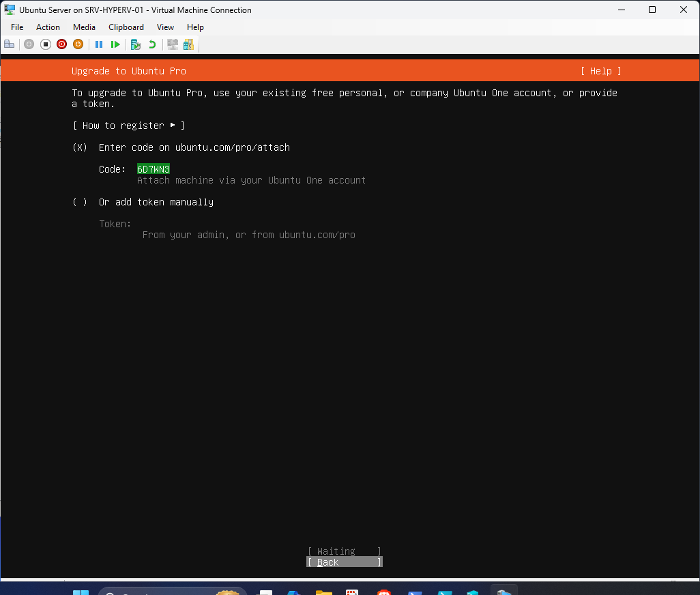The width and height of the screenshot is (700, 595).
Task: Click the Code field showing 6D7WN3
Action: 153,169
